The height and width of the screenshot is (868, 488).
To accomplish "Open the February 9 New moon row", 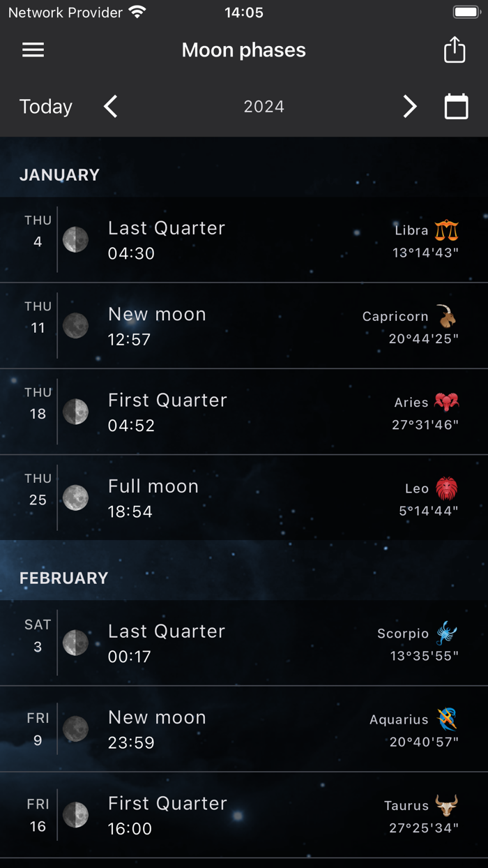I will [x=244, y=728].
